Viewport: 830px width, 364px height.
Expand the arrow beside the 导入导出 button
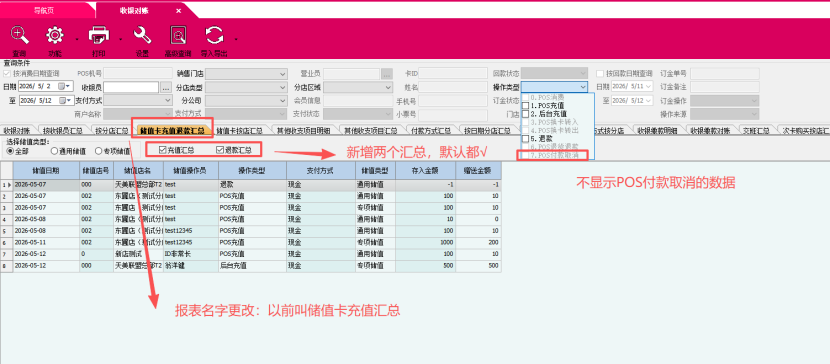coord(236,39)
